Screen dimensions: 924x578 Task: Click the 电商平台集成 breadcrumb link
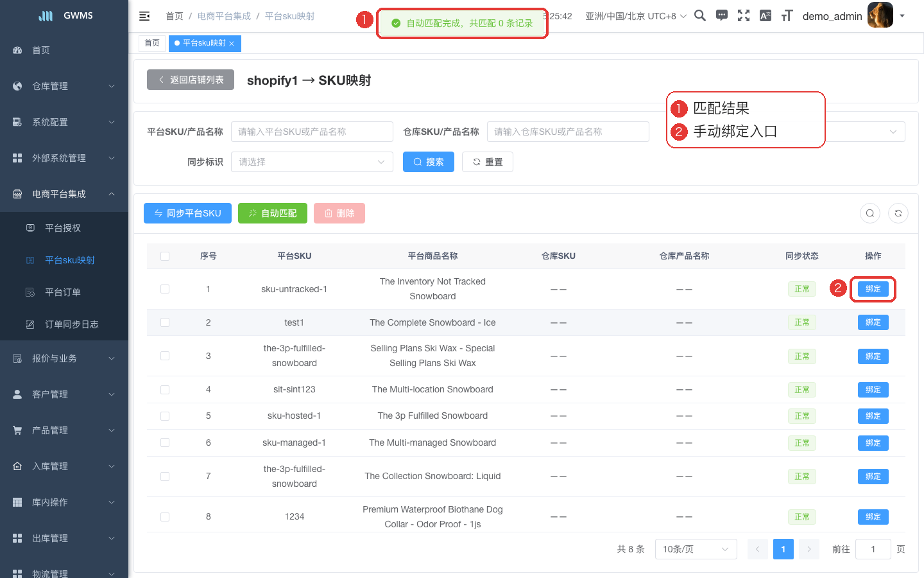[x=224, y=16]
